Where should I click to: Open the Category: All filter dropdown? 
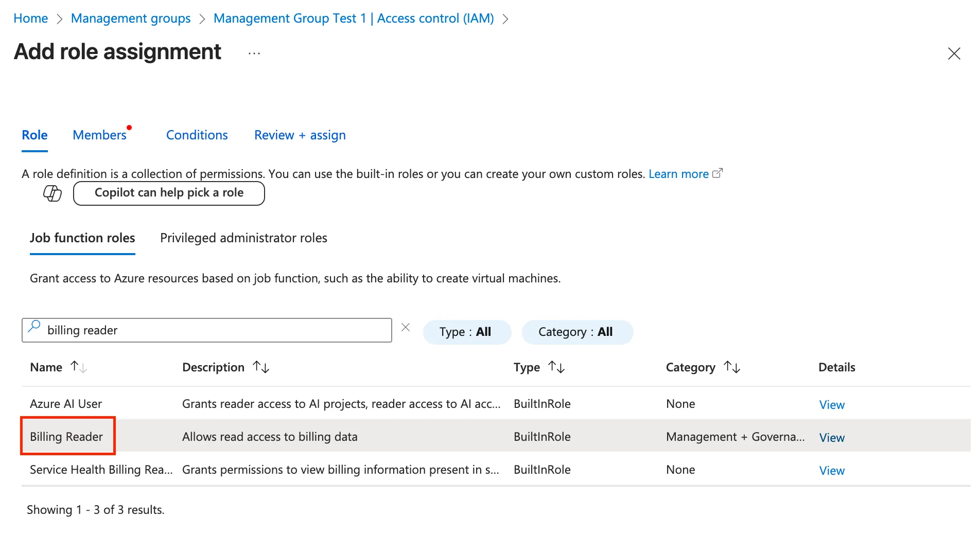coord(576,332)
